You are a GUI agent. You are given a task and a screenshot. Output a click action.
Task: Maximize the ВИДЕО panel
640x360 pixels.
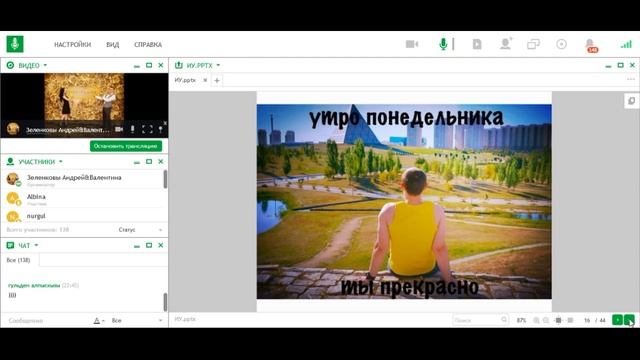click(x=149, y=65)
